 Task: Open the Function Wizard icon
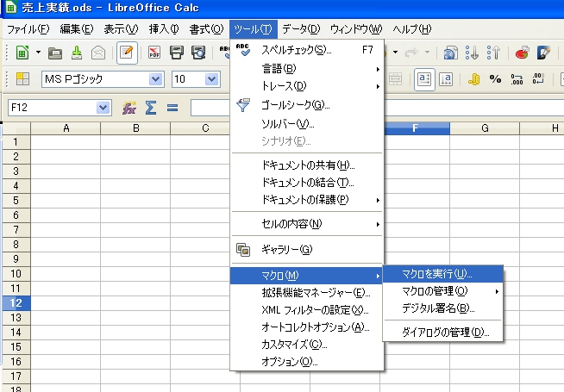click(129, 108)
